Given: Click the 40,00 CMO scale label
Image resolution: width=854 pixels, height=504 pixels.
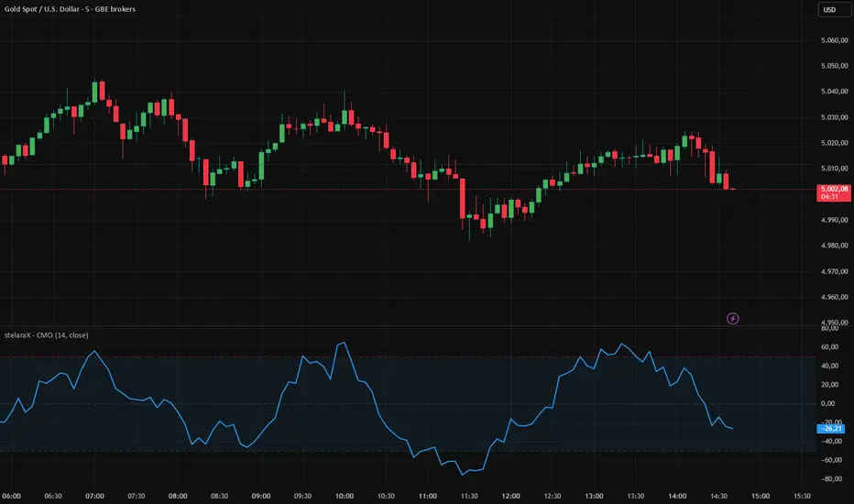Looking at the screenshot, I should (829, 366).
